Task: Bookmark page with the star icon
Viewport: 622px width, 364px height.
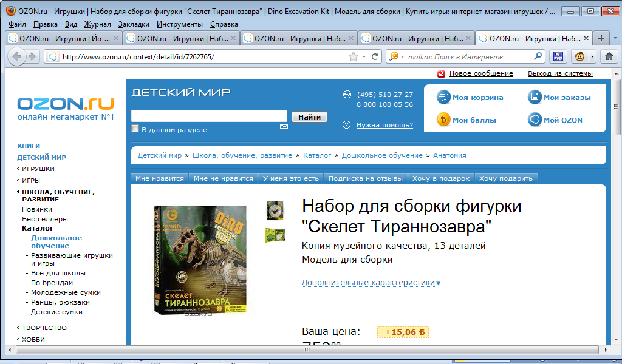Action: pyautogui.click(x=353, y=56)
